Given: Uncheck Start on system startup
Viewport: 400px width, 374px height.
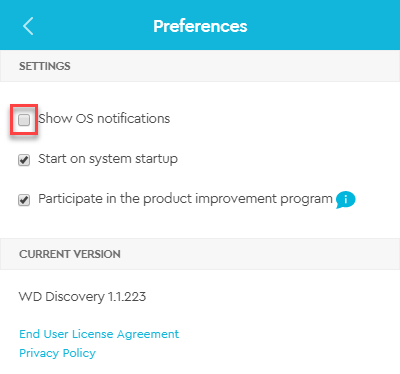Looking at the screenshot, I should [x=24, y=160].
